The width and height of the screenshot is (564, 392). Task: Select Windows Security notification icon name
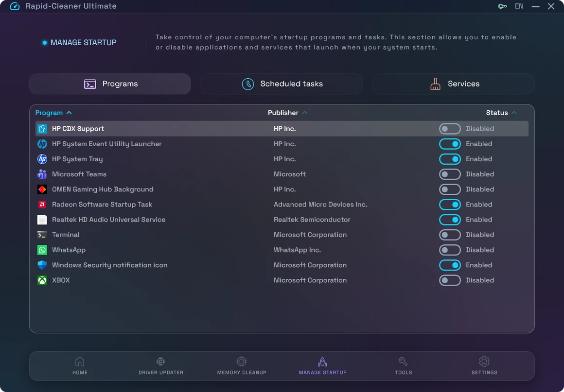[110, 265]
